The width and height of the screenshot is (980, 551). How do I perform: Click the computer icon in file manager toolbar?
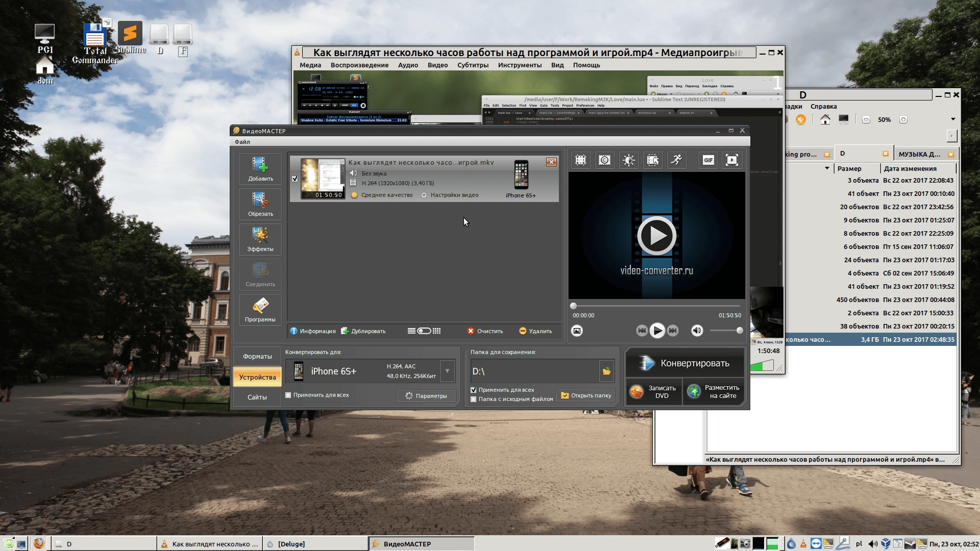click(844, 119)
